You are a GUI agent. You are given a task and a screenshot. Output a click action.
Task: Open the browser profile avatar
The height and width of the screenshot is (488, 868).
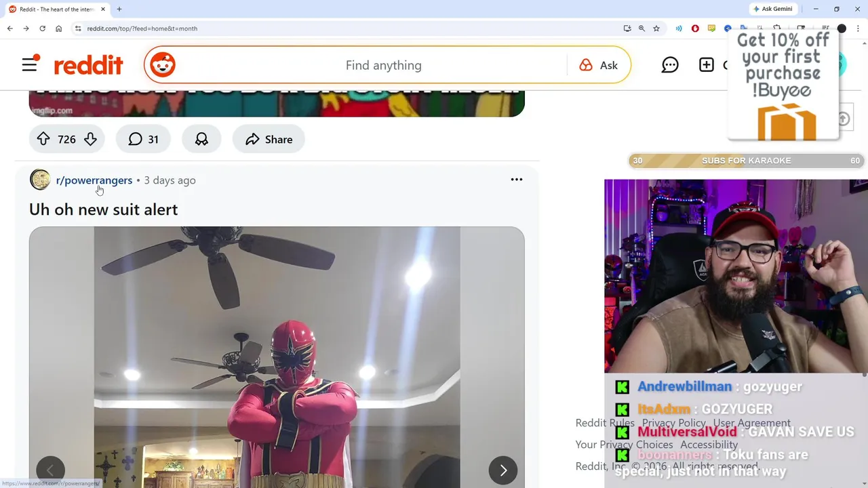[842, 28]
